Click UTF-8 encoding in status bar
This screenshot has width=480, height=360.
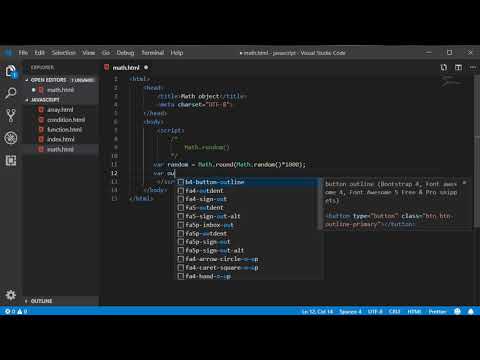375,311
